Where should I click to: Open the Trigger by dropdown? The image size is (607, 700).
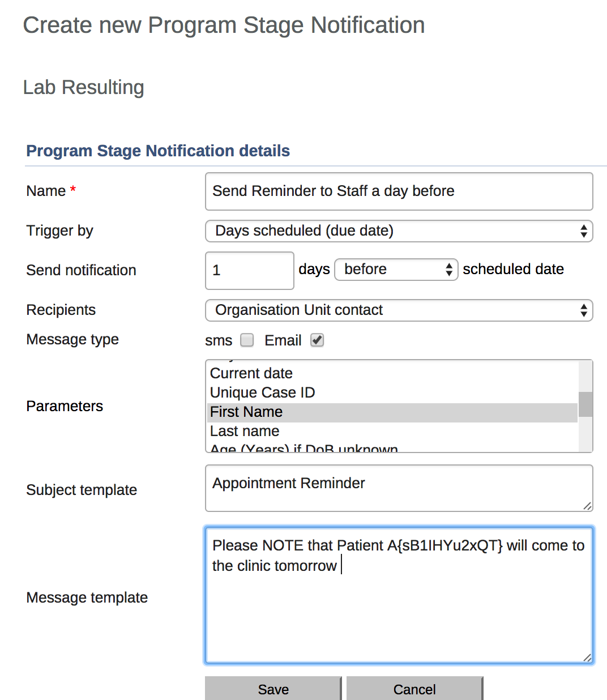(399, 231)
